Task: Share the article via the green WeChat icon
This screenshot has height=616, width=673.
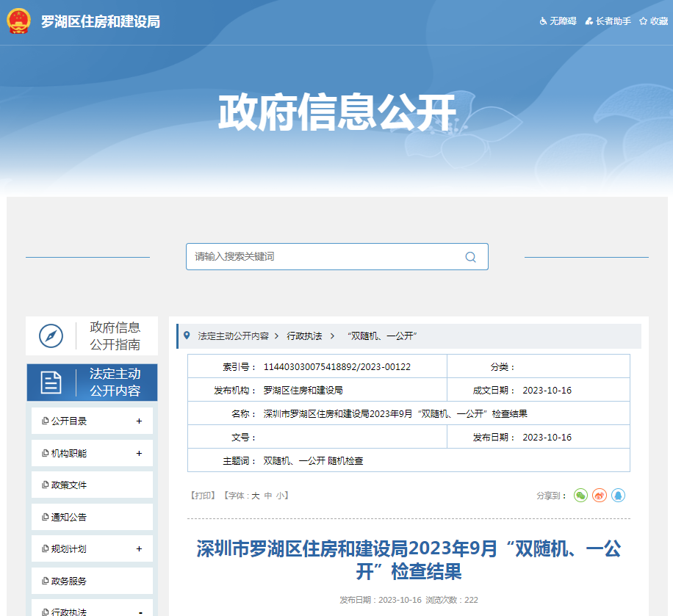Action: [x=580, y=496]
